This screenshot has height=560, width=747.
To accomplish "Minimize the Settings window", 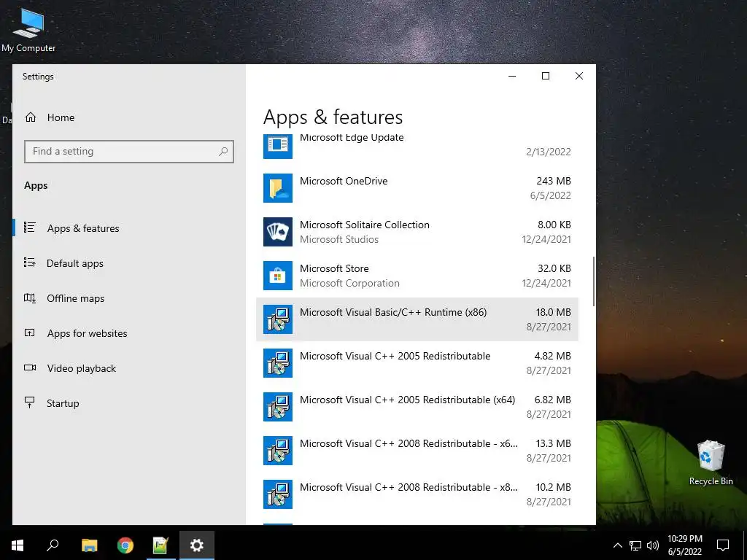I will pos(512,76).
